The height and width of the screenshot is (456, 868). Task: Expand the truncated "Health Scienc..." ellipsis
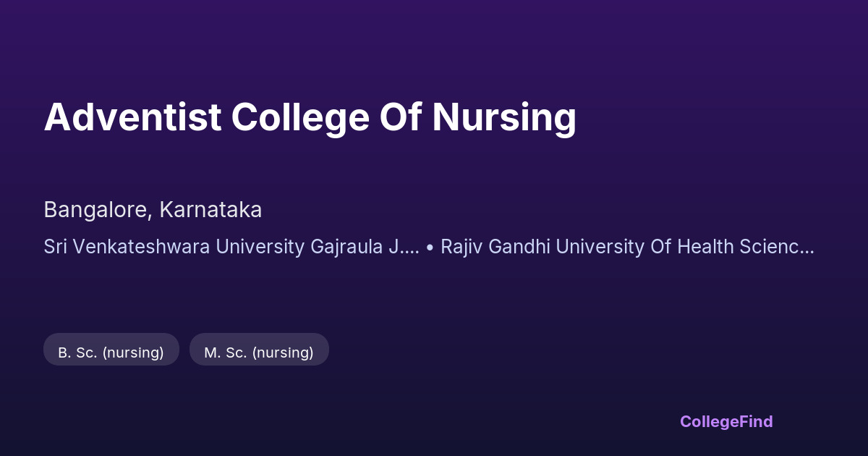pyautogui.click(x=805, y=247)
